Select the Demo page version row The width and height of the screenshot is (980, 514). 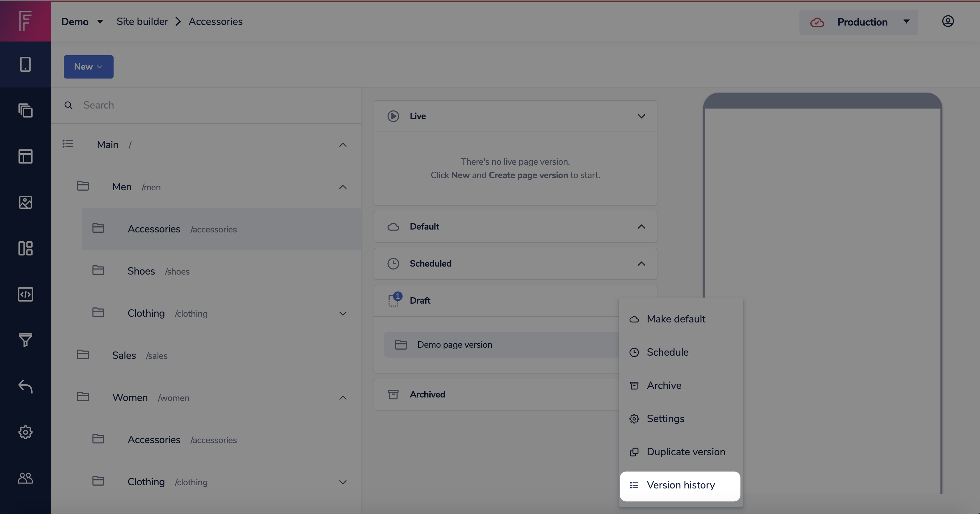coord(501,345)
